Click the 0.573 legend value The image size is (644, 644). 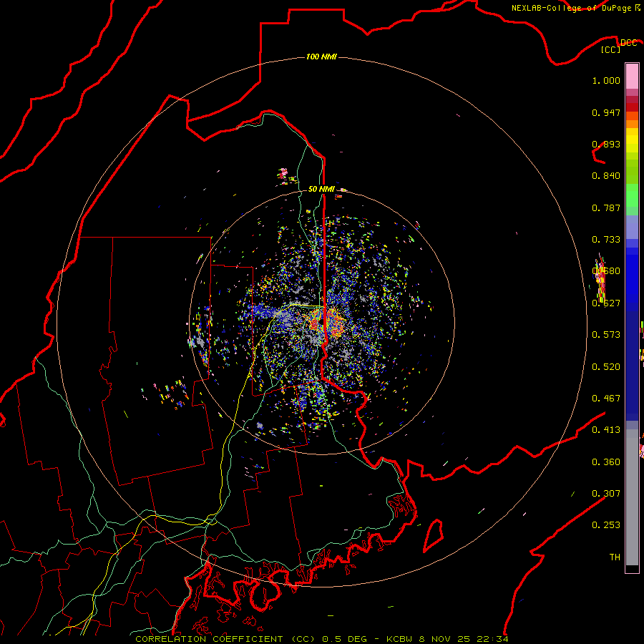pyautogui.click(x=606, y=335)
